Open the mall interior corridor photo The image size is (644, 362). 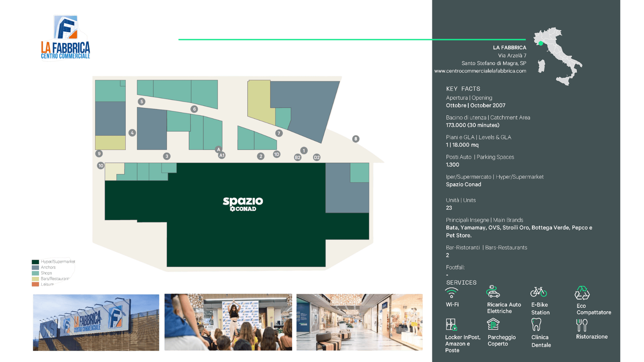[360, 322]
